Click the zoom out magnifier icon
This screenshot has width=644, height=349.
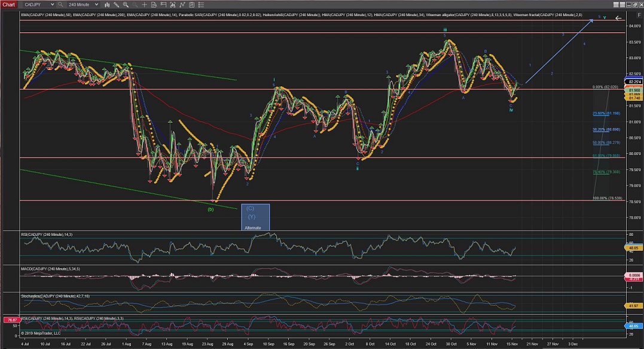click(x=135, y=4)
